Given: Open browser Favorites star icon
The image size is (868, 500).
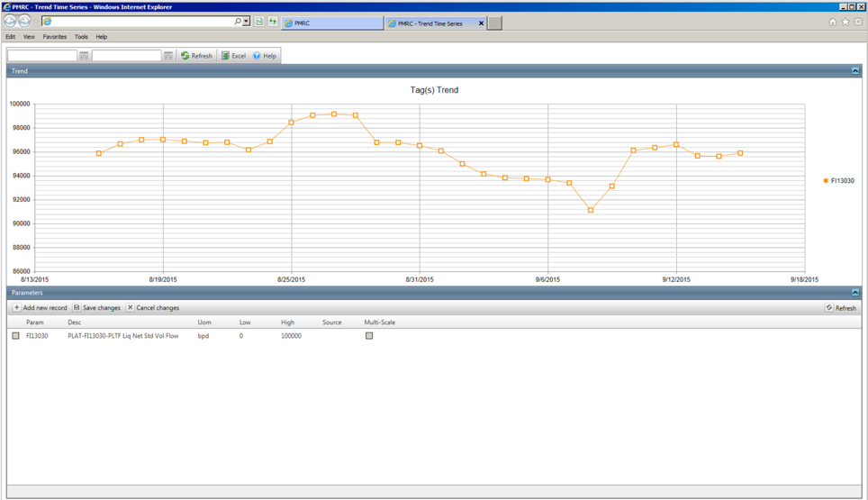Looking at the screenshot, I should tap(845, 23).
